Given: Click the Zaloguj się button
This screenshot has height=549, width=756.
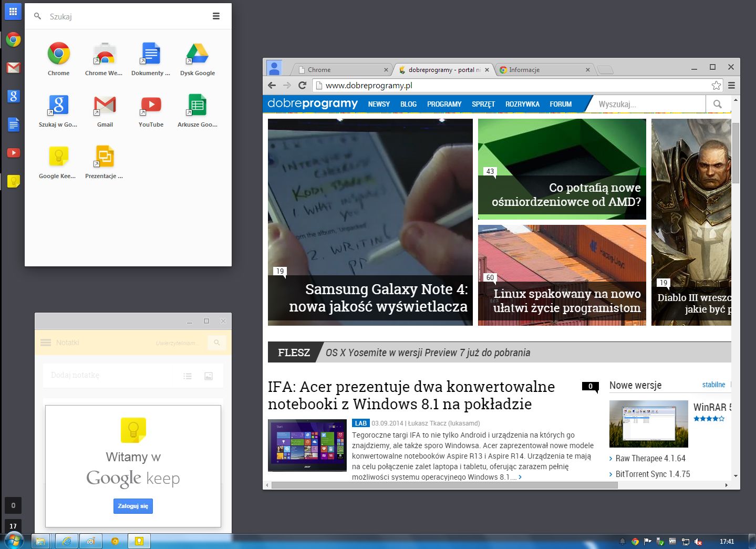Looking at the screenshot, I should pyautogui.click(x=133, y=506).
